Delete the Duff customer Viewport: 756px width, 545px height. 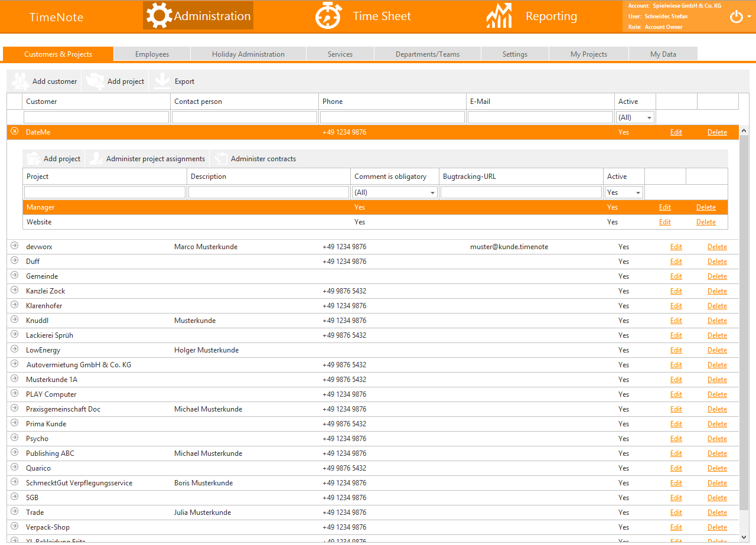pos(717,262)
